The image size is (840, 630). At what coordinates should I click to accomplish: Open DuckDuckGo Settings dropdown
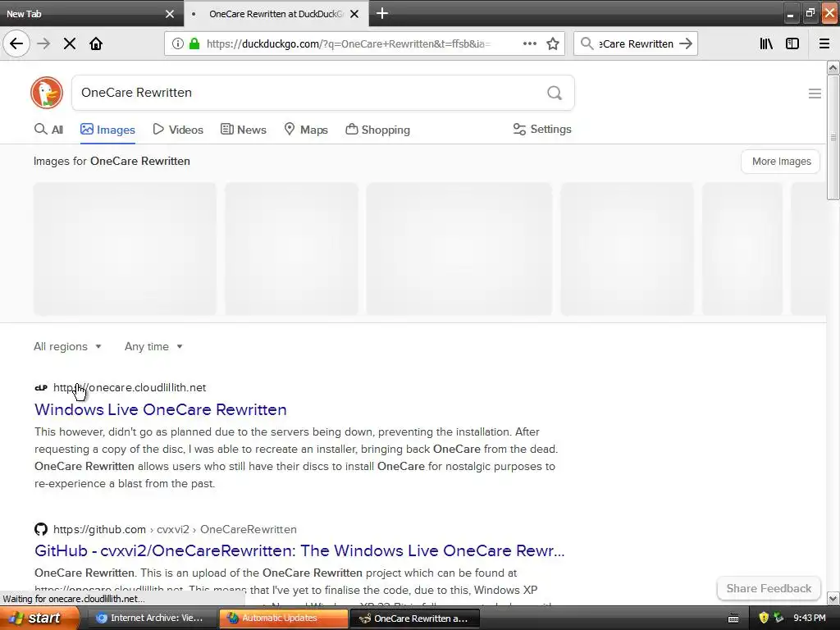(x=542, y=129)
